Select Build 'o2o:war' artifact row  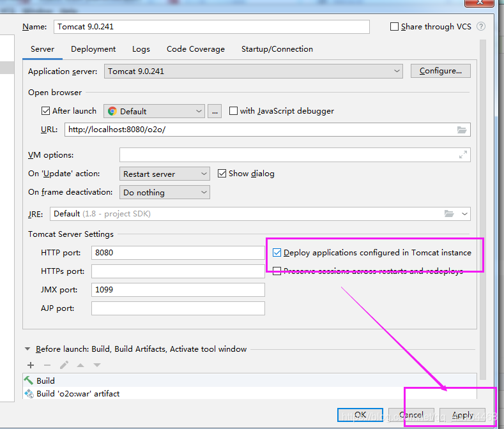coord(250,393)
